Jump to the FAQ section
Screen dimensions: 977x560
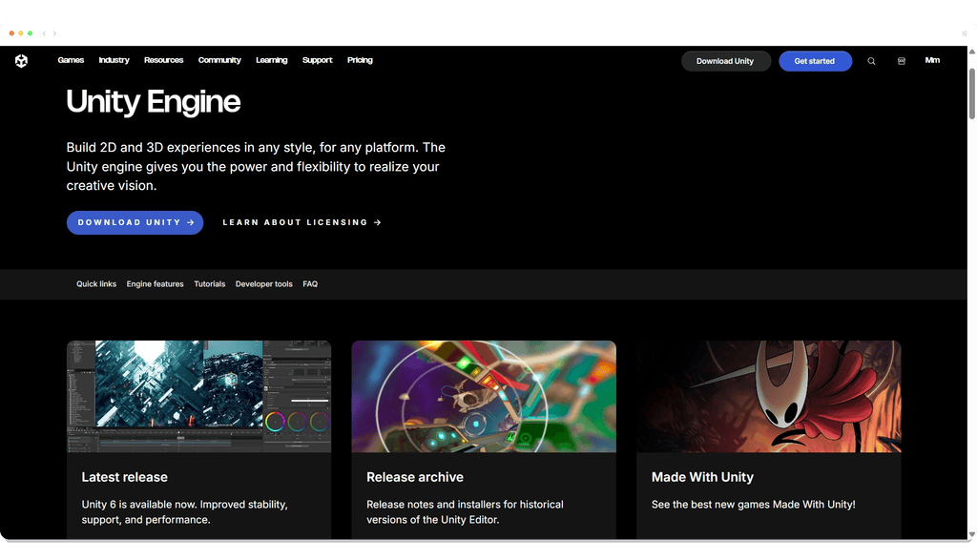coord(310,284)
